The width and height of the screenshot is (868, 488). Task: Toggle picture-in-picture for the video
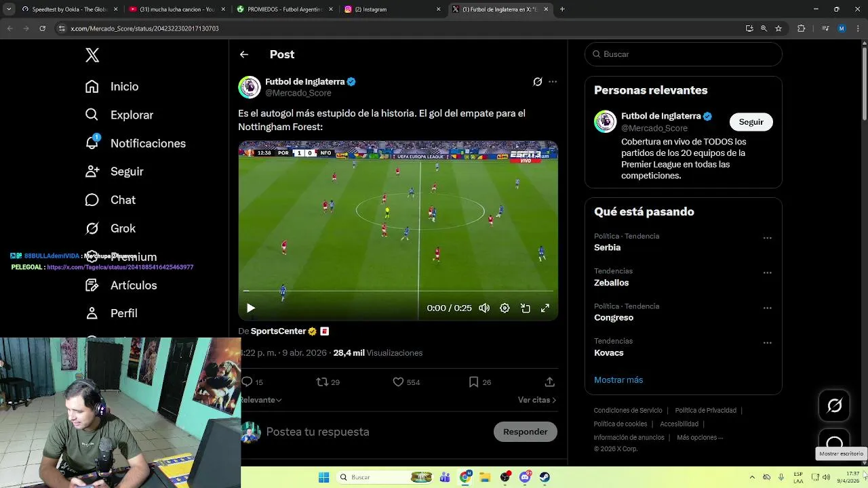[x=525, y=308]
